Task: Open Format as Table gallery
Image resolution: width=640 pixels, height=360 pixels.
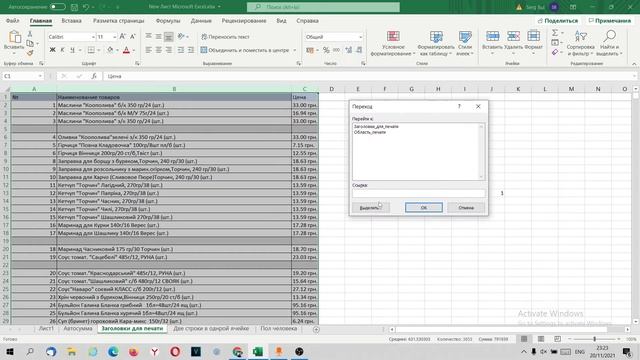Action: click(436, 43)
